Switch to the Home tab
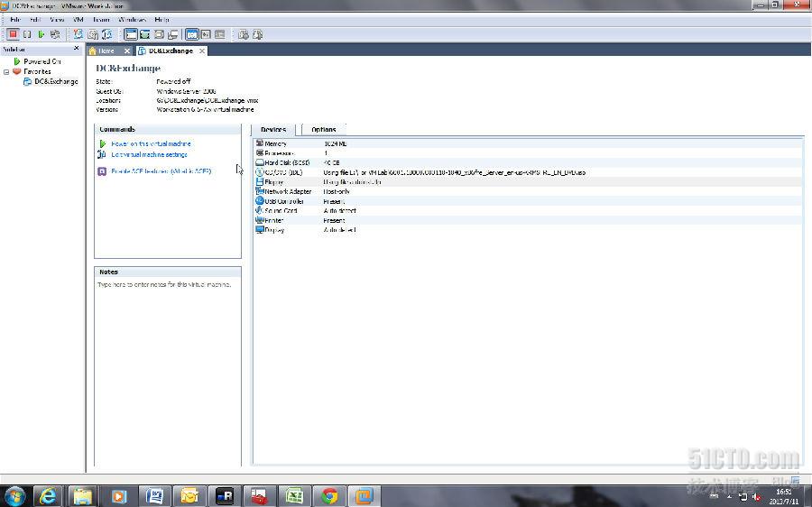Screen dimensions: 812x507 click(x=106, y=51)
